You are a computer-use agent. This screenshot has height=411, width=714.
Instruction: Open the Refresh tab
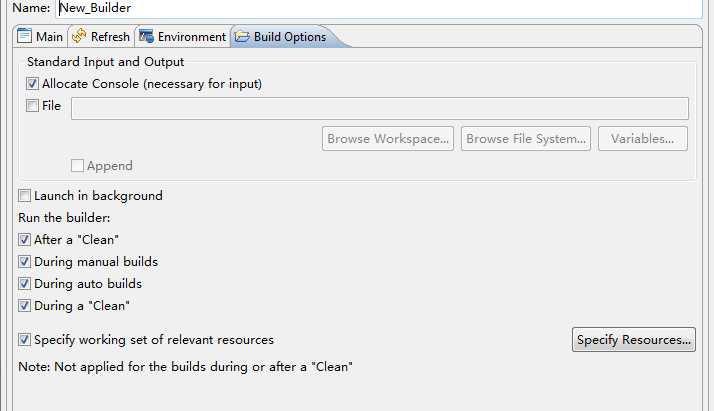(101, 36)
